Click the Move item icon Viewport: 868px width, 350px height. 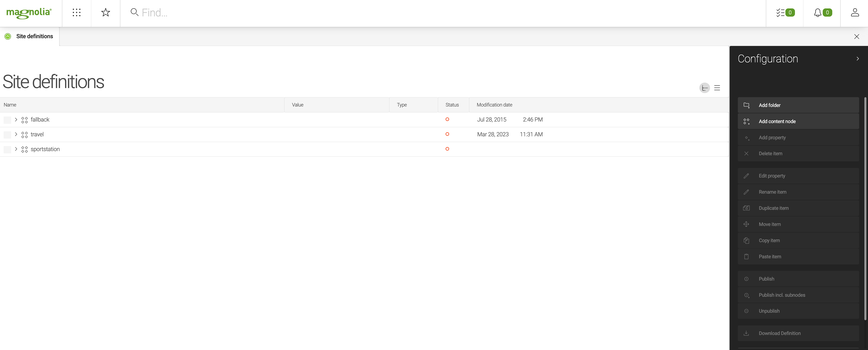click(x=747, y=224)
